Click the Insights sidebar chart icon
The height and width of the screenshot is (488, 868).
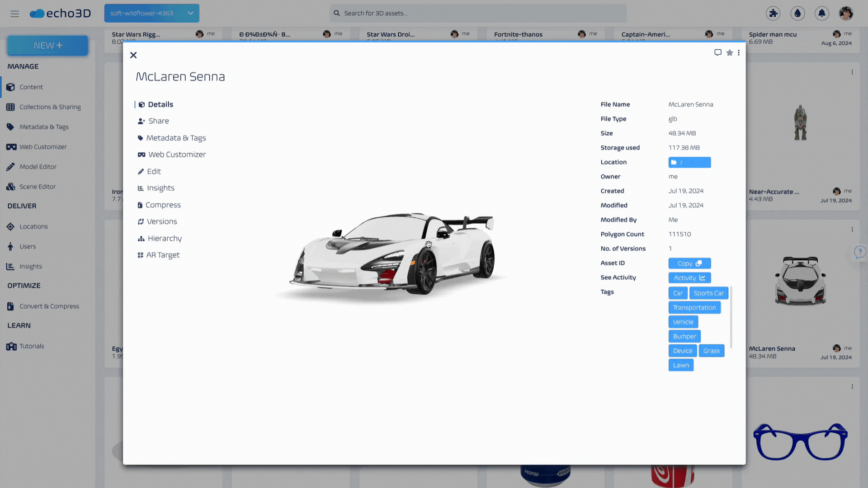(x=10, y=266)
